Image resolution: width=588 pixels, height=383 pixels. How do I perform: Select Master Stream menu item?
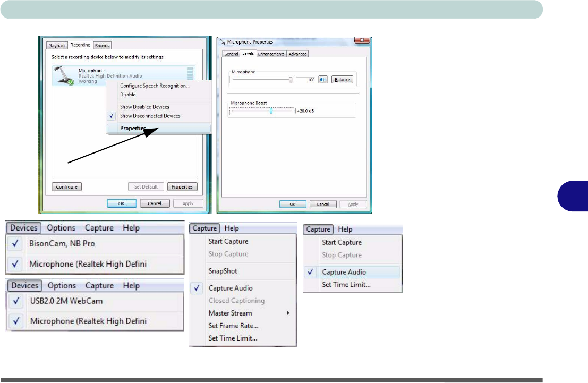pos(243,313)
